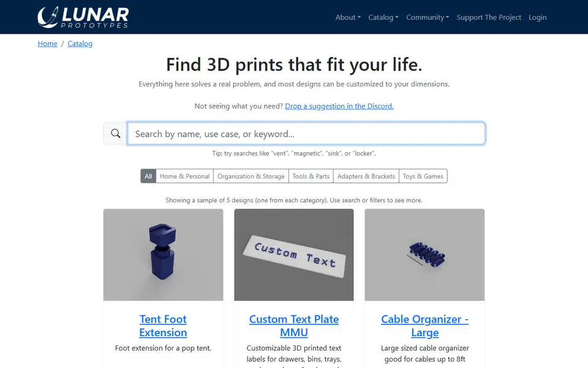This screenshot has width=588, height=368.
Task: Click the Lunar Prototypes logo
Action: (x=83, y=17)
